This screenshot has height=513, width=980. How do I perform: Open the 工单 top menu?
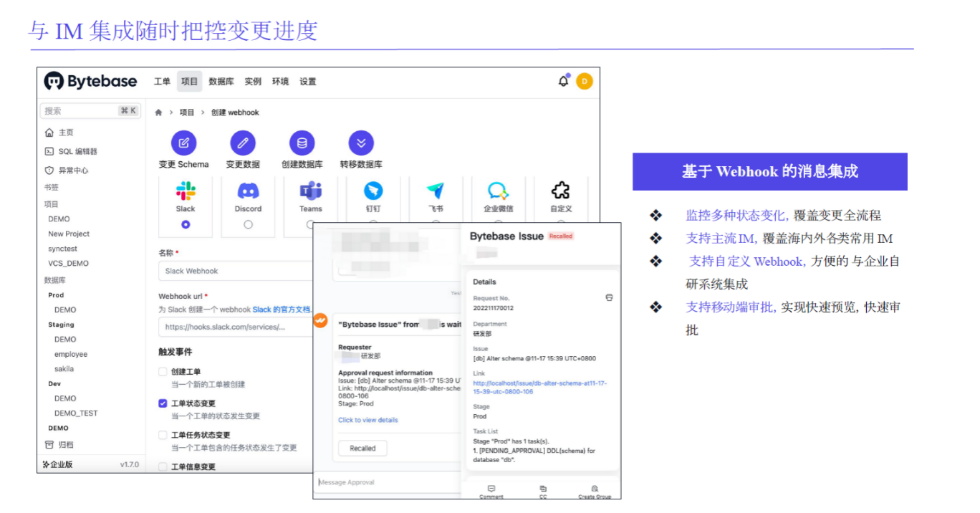tap(162, 82)
